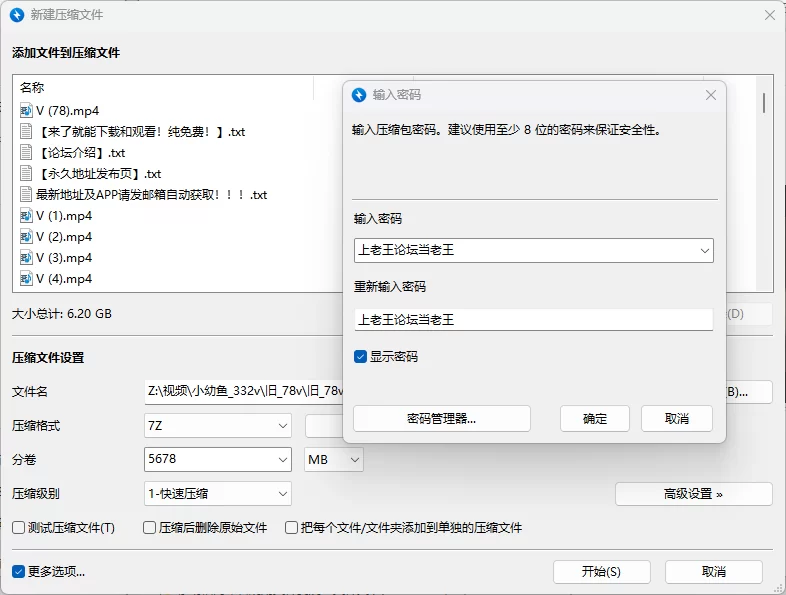Select the V (1).mp4 file icon
This screenshot has width=786, height=595.
point(27,216)
